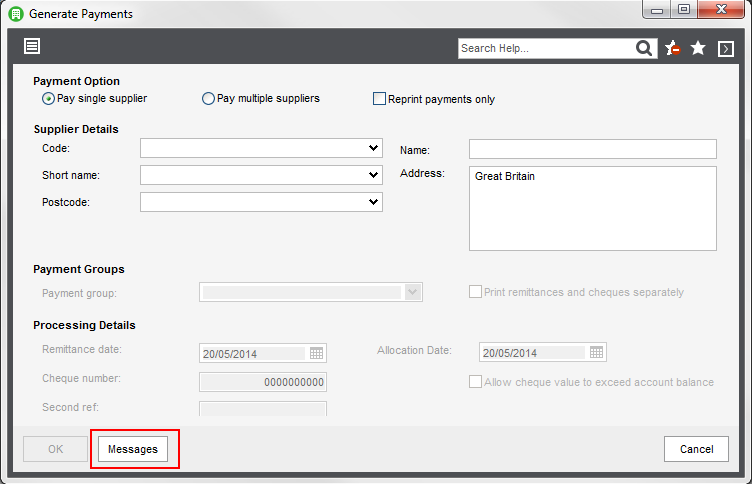Click the green Generate Payments app icon
Image resolution: width=752 pixels, height=484 pixels.
[16, 14]
